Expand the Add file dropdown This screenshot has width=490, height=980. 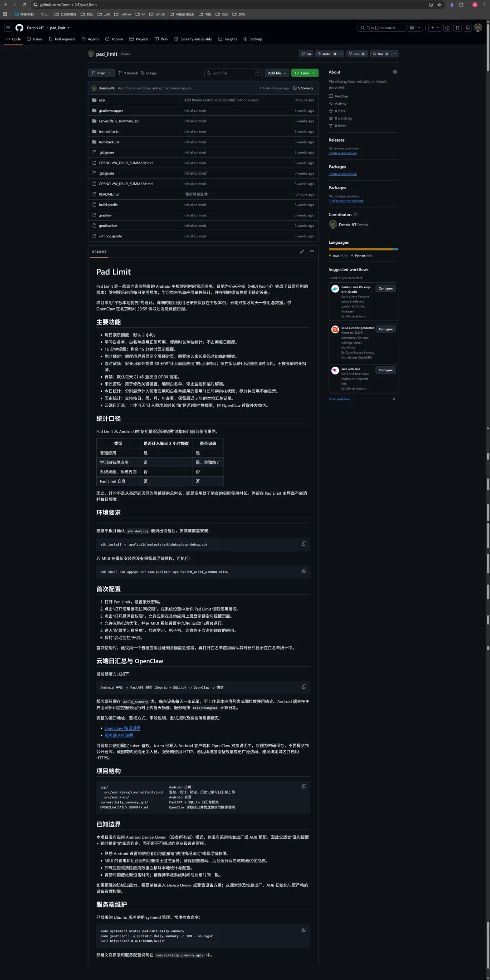pos(277,73)
